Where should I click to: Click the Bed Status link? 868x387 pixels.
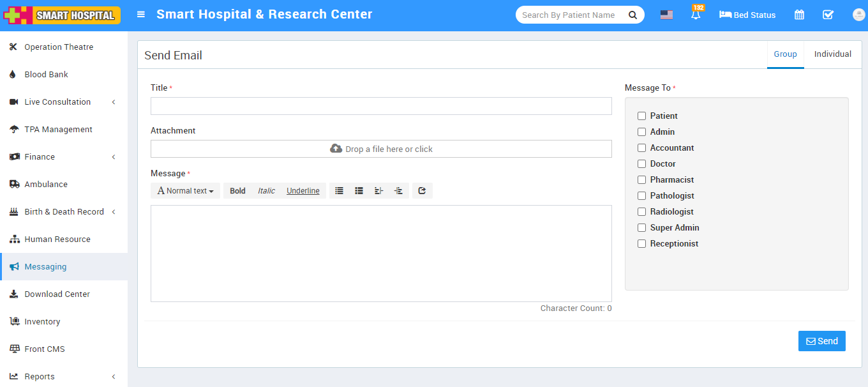(747, 15)
